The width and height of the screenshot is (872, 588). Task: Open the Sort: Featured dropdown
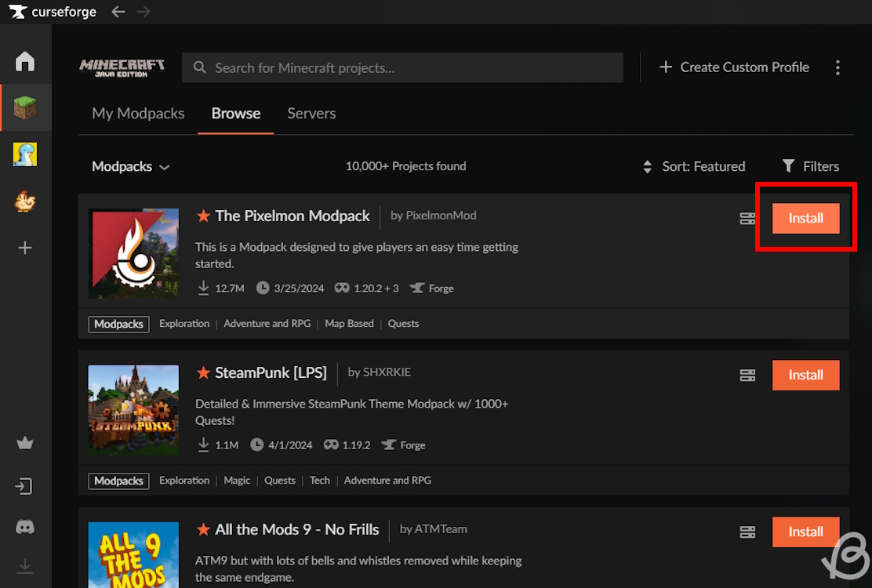tap(694, 166)
